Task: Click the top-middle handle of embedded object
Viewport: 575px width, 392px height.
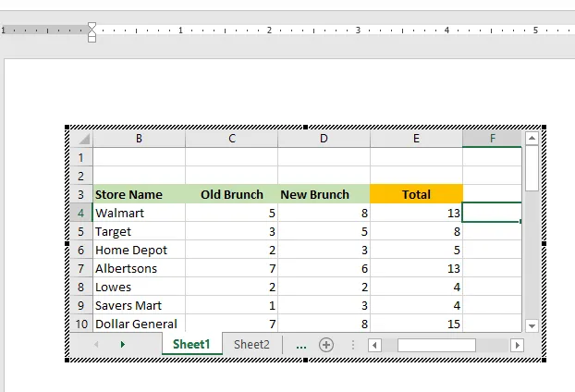Action: pyautogui.click(x=305, y=127)
